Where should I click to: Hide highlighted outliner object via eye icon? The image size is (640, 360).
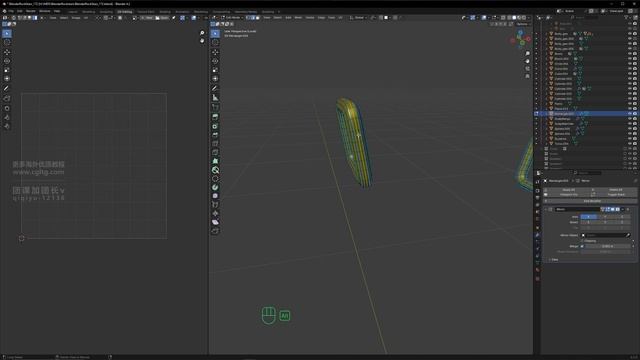pyautogui.click(x=630, y=113)
